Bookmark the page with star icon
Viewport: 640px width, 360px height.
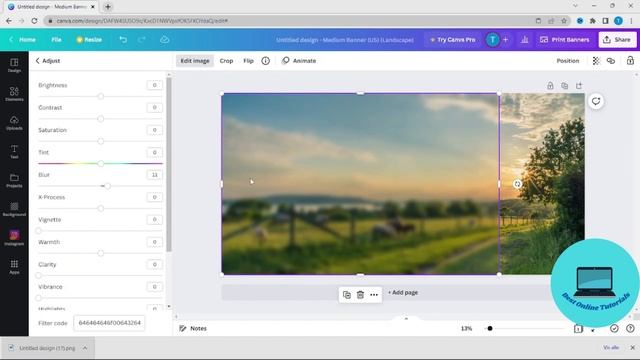[564, 20]
